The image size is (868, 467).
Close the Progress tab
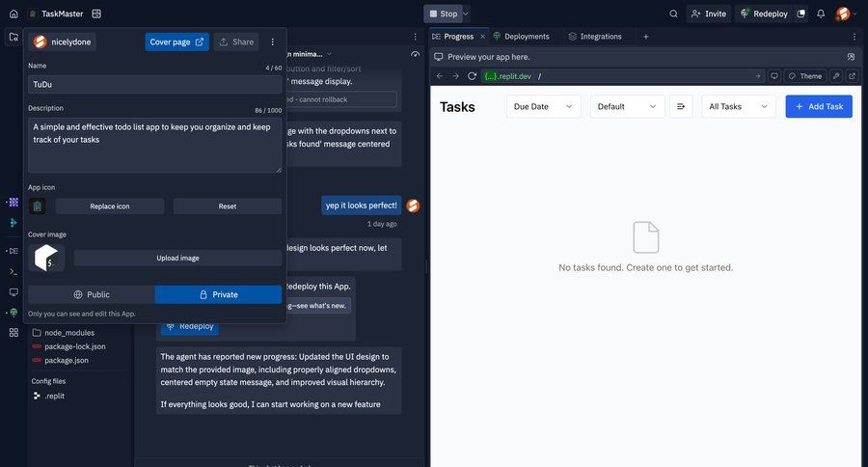483,37
